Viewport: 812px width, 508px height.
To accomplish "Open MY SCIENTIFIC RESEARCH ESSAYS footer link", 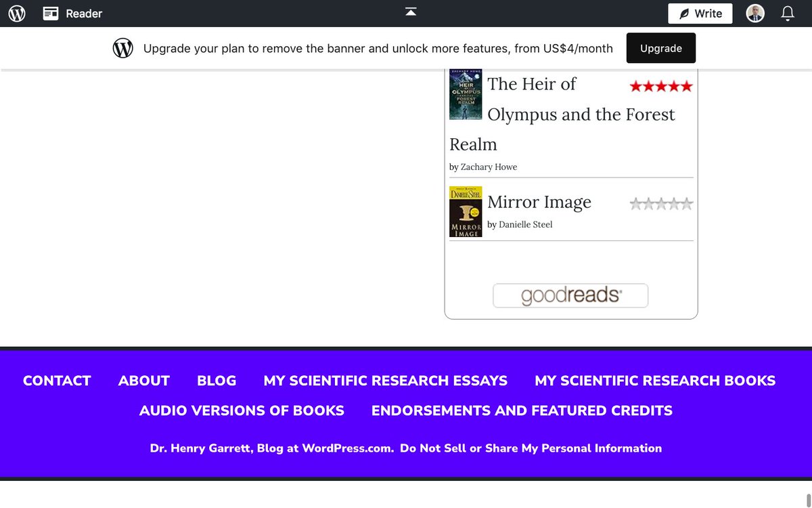I will (386, 381).
